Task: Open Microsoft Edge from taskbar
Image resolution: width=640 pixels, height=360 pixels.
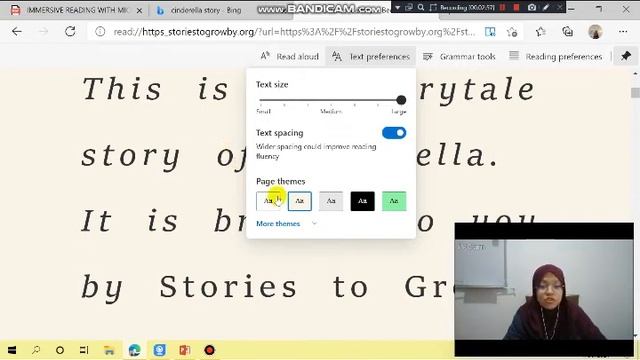Action: [x=134, y=350]
